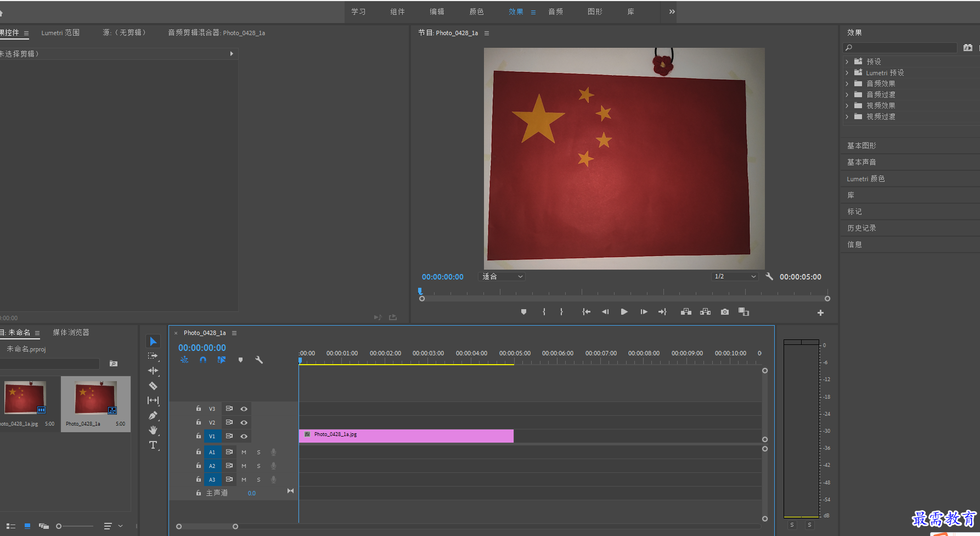This screenshot has height=536, width=980.
Task: Open the 适合 zoom level dropdown
Action: click(x=502, y=276)
